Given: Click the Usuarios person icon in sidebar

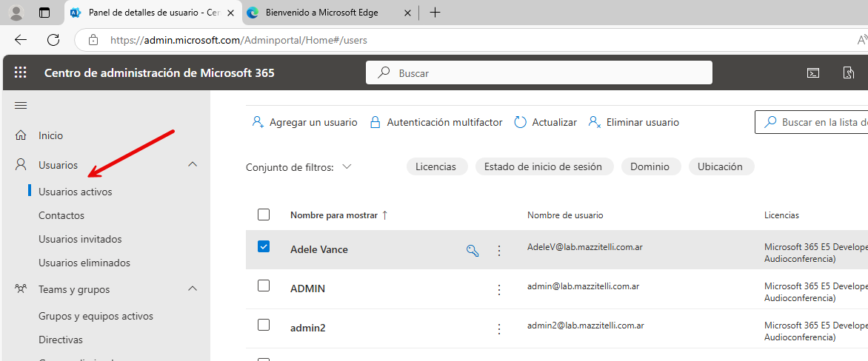Looking at the screenshot, I should click(21, 164).
